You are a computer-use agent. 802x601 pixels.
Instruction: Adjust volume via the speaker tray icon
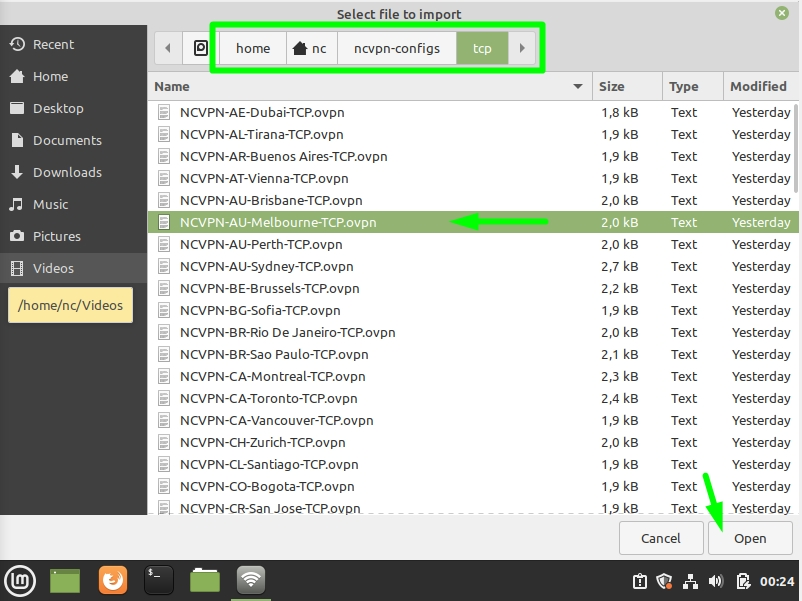pyautogui.click(x=716, y=580)
